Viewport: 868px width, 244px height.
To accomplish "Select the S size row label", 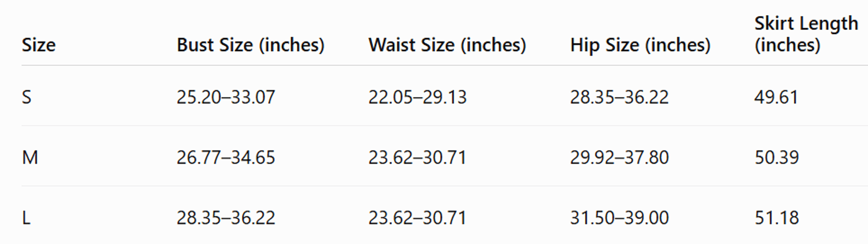I will pyautogui.click(x=27, y=97).
